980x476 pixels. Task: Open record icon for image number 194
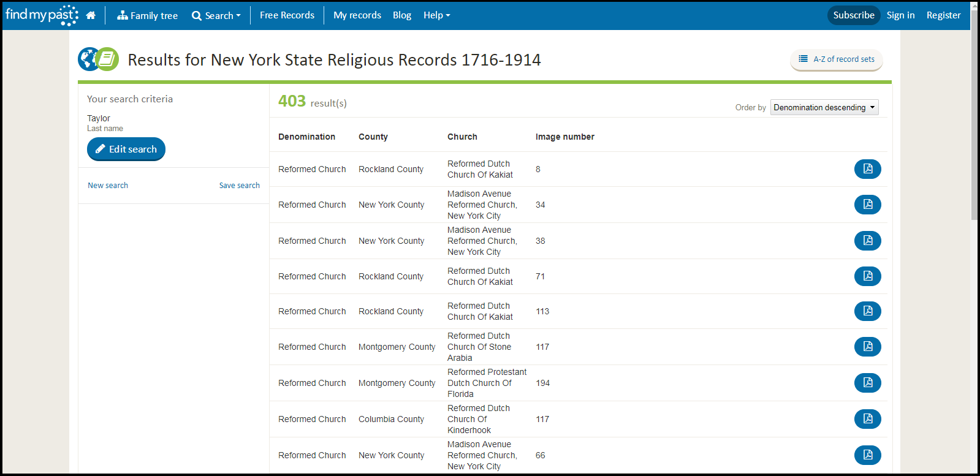(x=867, y=383)
